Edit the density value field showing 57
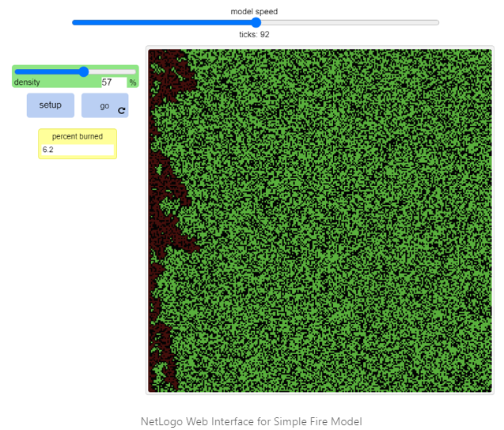 (114, 82)
